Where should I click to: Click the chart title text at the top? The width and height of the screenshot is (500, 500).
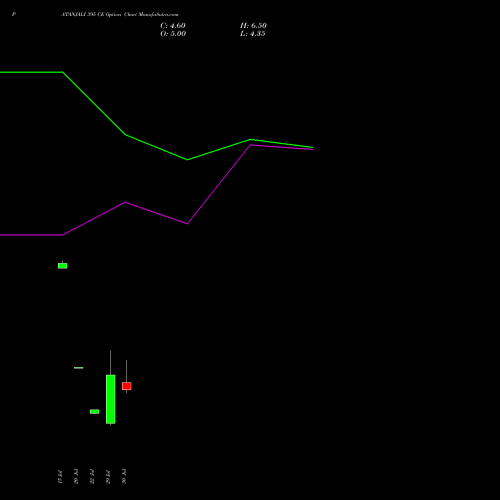coord(120,15)
